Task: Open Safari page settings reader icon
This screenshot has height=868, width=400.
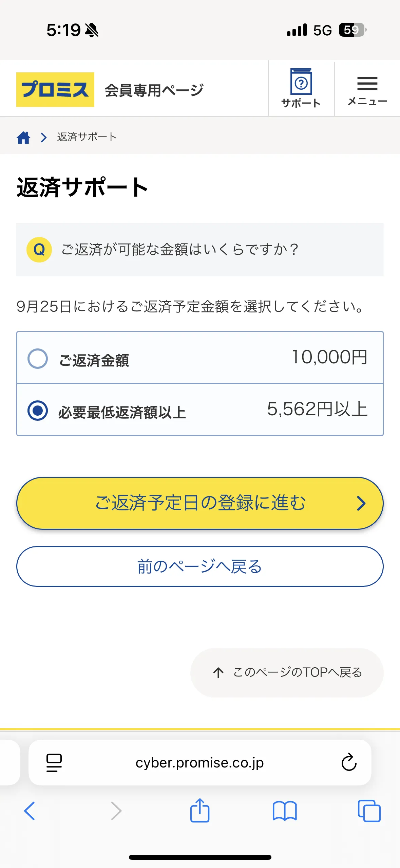Action: coord(54,763)
